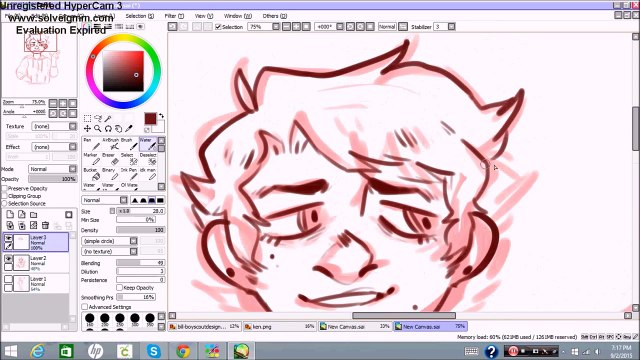Hide Layer 2 using its eye icon
640x360 pixels.
8,259
